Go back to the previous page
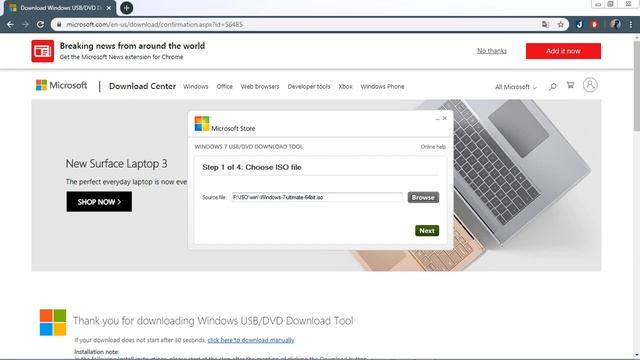Image resolution: width=640 pixels, height=360 pixels. tap(10, 24)
